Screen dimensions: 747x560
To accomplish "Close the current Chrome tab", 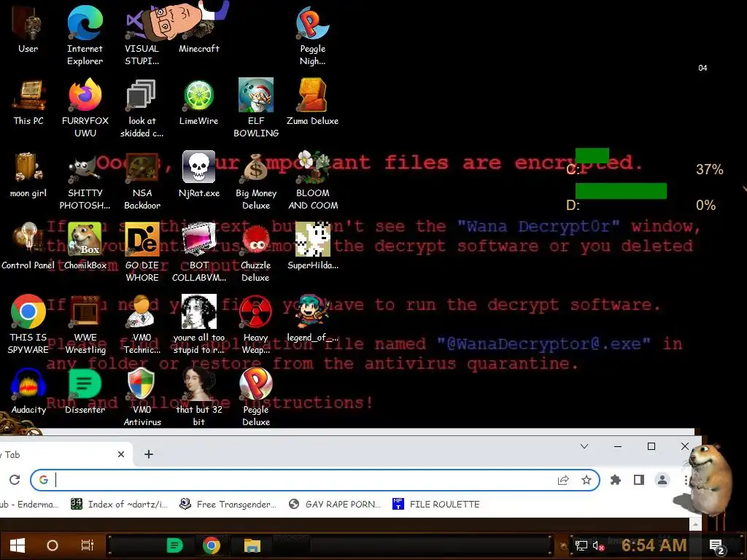I will [x=121, y=454].
